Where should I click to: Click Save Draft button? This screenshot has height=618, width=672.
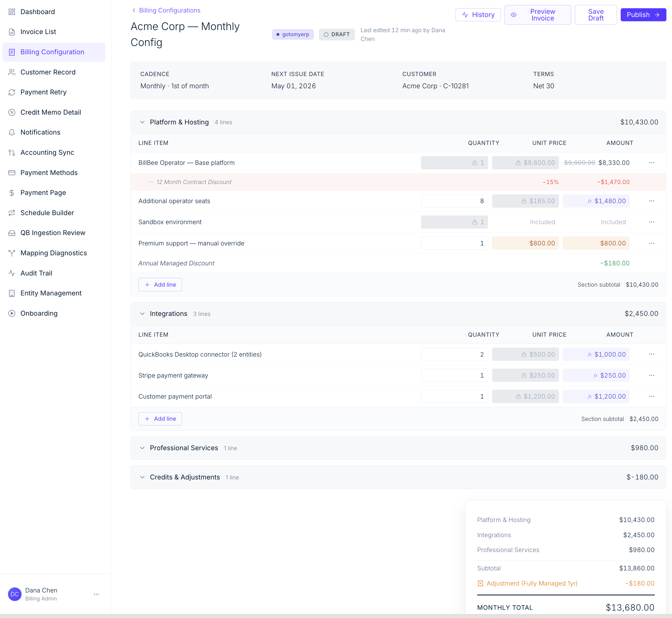pos(596,15)
